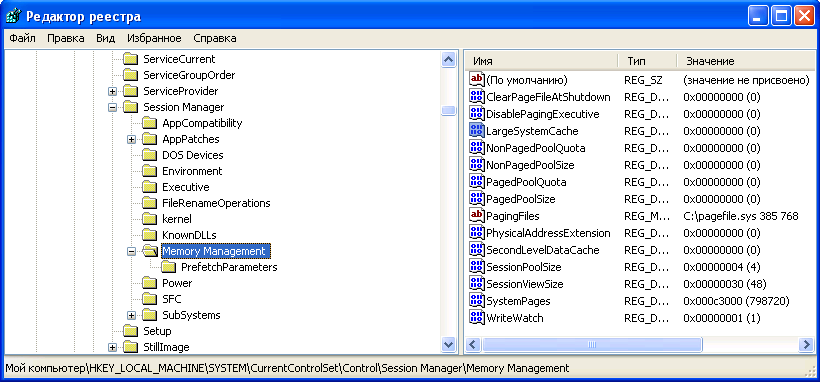Click the SessionViewSize DWORD icon
The width and height of the screenshot is (820, 382).
[x=476, y=284]
